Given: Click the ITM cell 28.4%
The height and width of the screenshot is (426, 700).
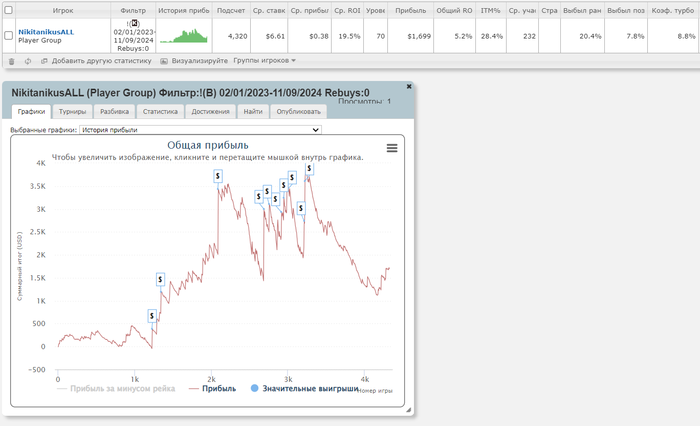Looking at the screenshot, I should (x=490, y=36).
